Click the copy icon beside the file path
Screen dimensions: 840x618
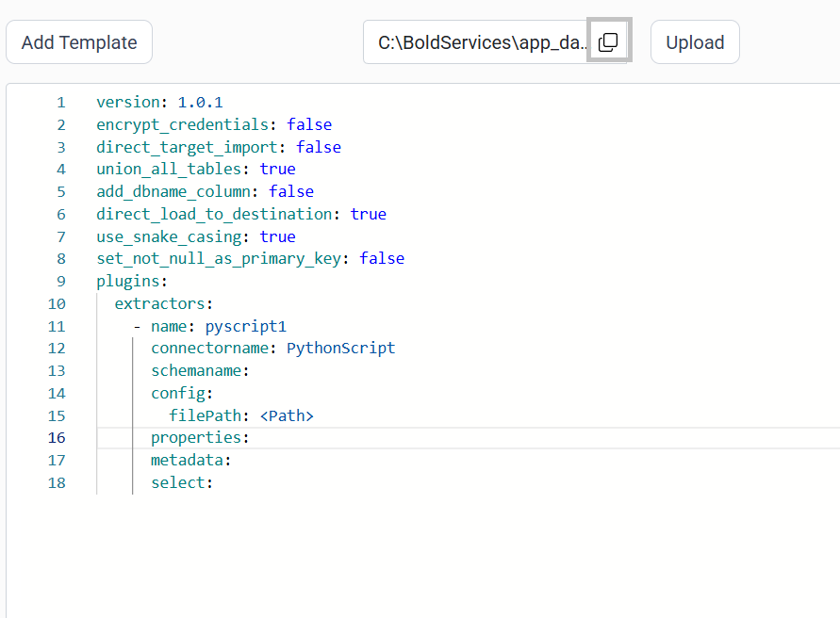point(608,41)
